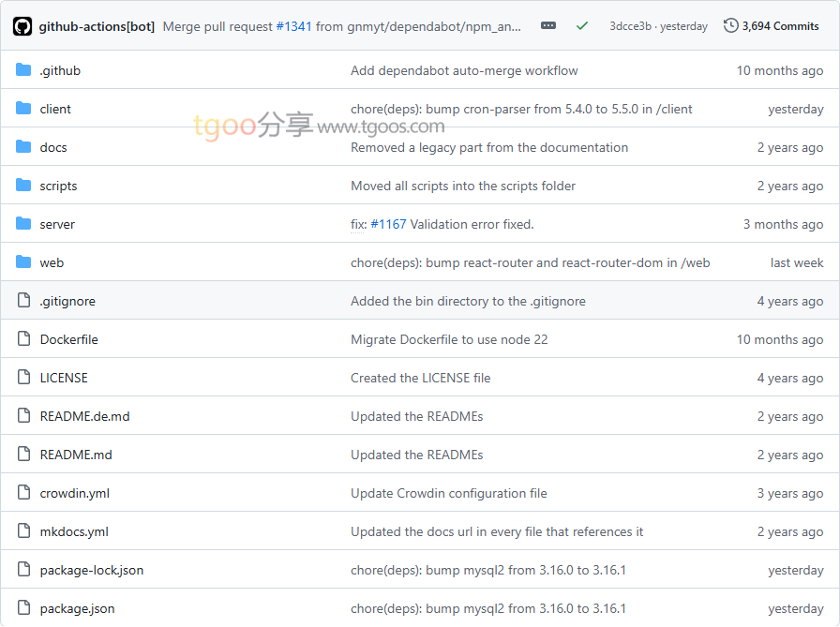
Task: Click the github-actions[bot] author name
Action: tap(97, 26)
